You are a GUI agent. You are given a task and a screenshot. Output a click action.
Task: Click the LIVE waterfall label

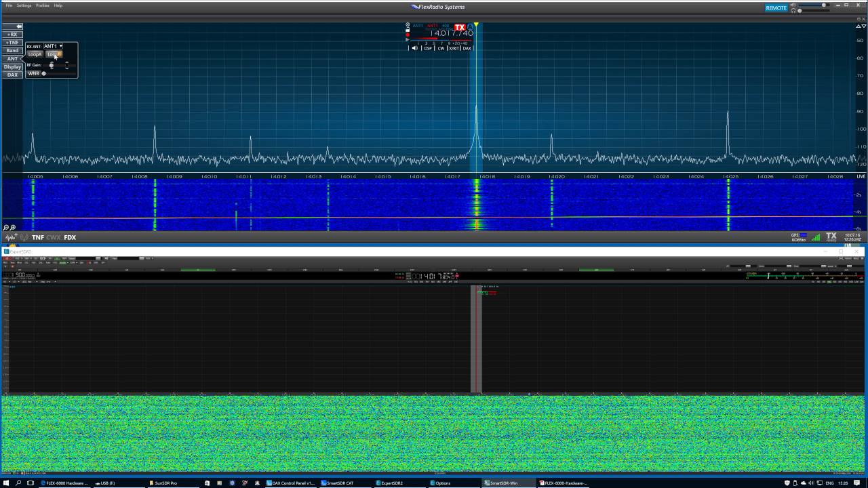[x=861, y=176]
